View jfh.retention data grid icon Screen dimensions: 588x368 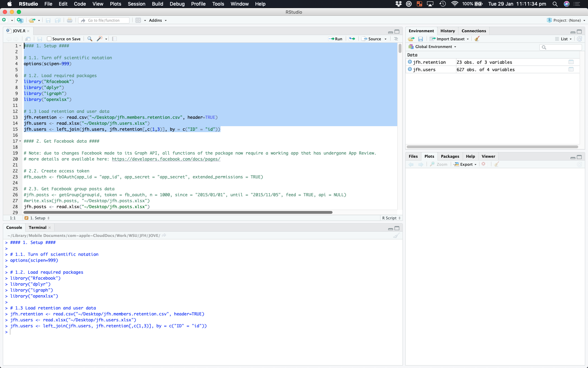(571, 62)
